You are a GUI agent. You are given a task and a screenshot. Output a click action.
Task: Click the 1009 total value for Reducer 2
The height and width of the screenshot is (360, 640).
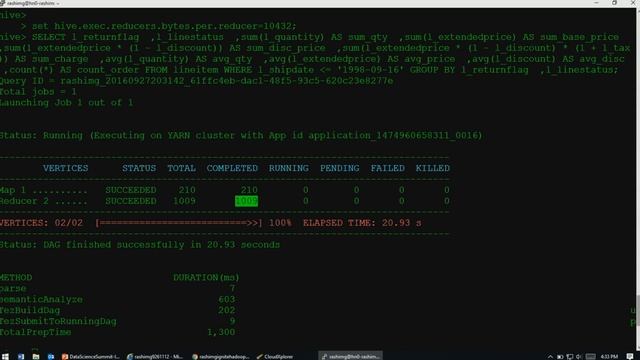tap(184, 201)
